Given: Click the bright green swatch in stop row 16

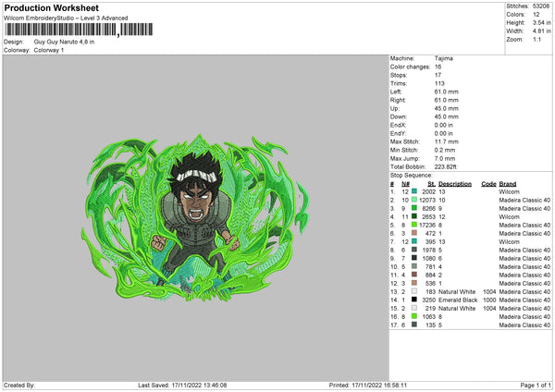Looking at the screenshot, I should pyautogui.click(x=414, y=316).
